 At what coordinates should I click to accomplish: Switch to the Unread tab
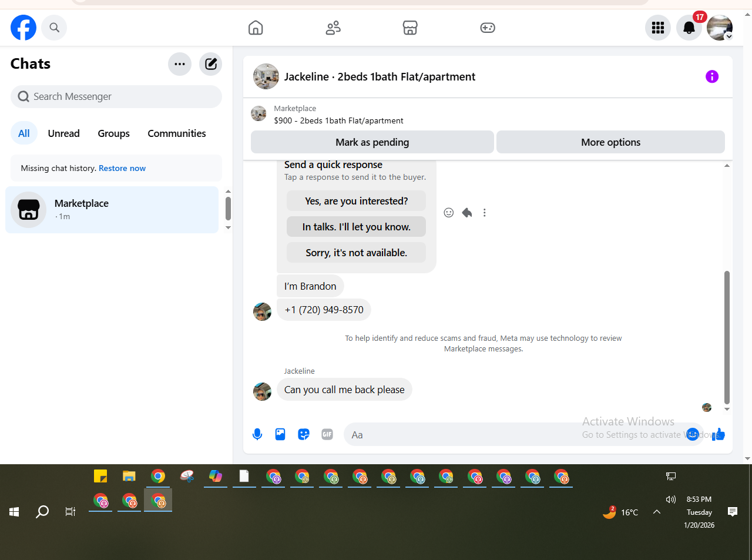[x=63, y=133]
